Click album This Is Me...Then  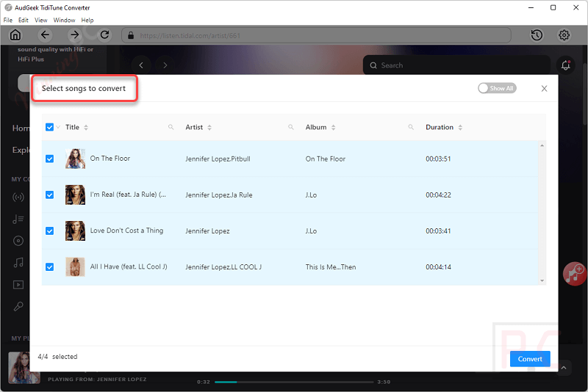coord(330,267)
